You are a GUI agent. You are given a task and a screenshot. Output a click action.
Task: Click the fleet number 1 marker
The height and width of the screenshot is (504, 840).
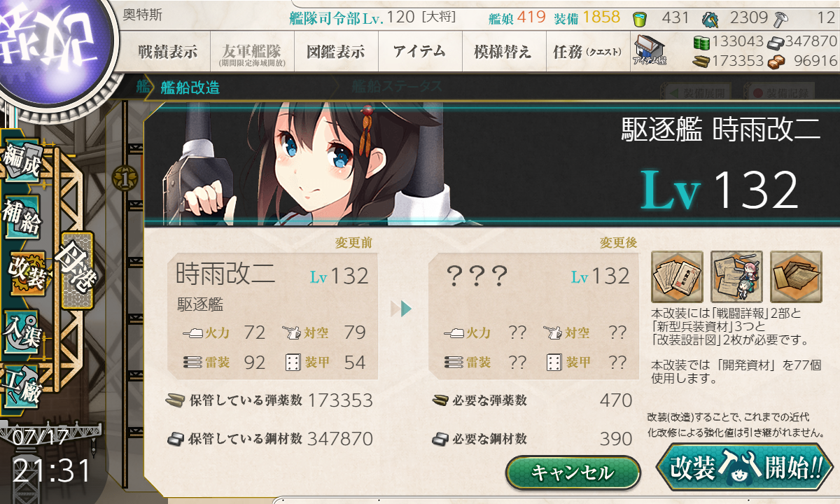click(x=123, y=178)
